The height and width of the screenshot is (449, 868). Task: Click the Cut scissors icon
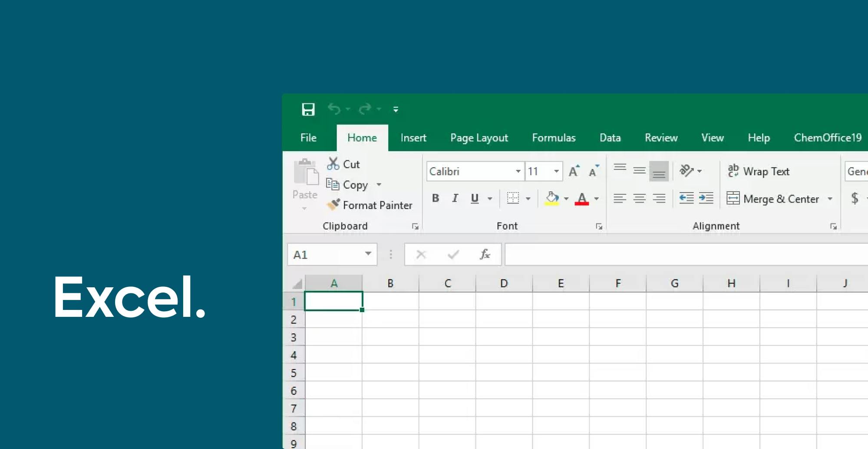[x=333, y=164]
